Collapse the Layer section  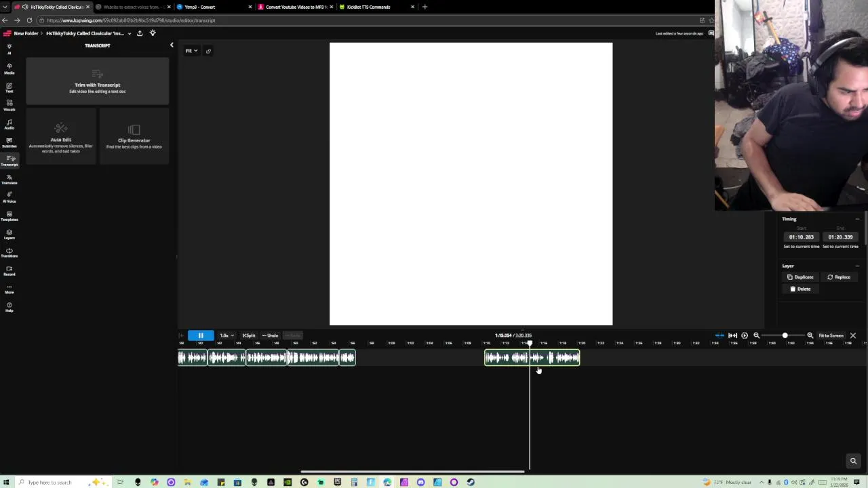point(857,266)
